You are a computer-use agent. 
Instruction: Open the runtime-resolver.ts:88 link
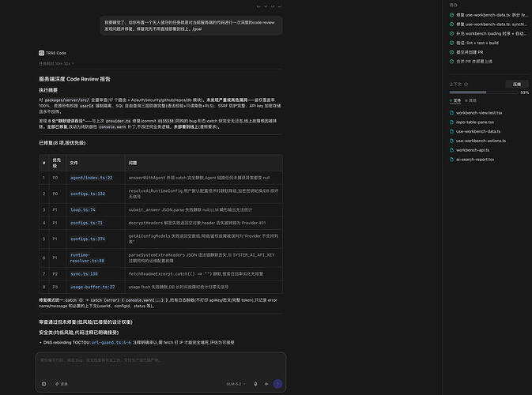tap(87, 258)
